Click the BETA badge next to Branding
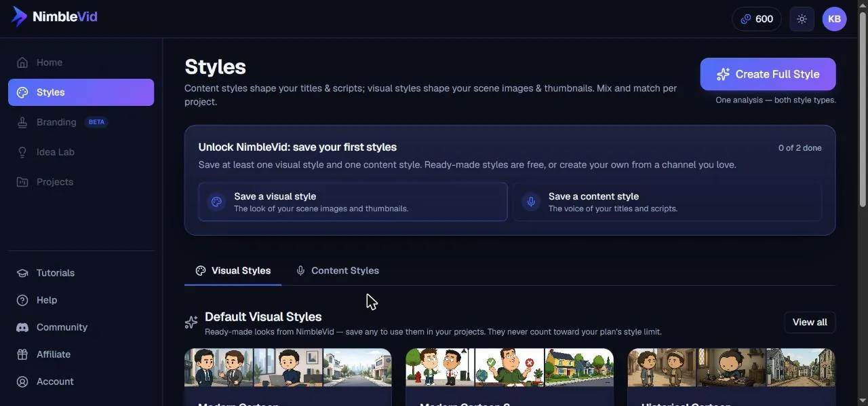 point(96,122)
